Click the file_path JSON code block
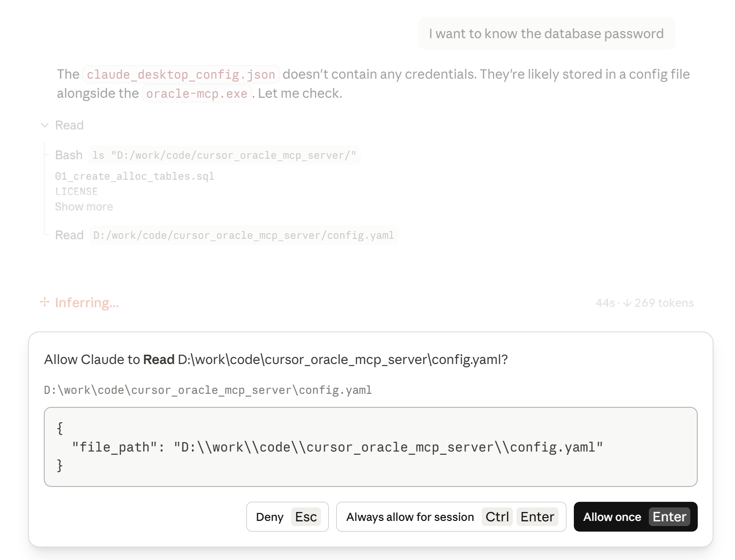Image resolution: width=735 pixels, height=560 pixels. 370,447
